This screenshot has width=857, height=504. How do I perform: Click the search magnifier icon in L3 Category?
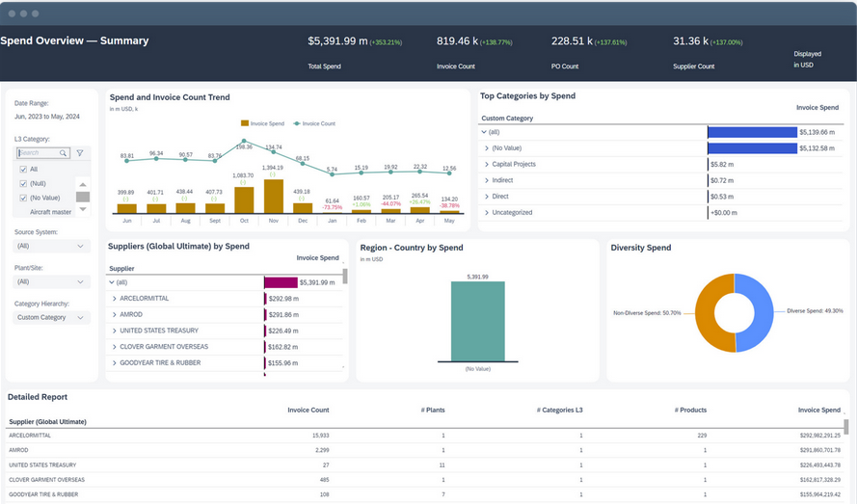tap(64, 153)
